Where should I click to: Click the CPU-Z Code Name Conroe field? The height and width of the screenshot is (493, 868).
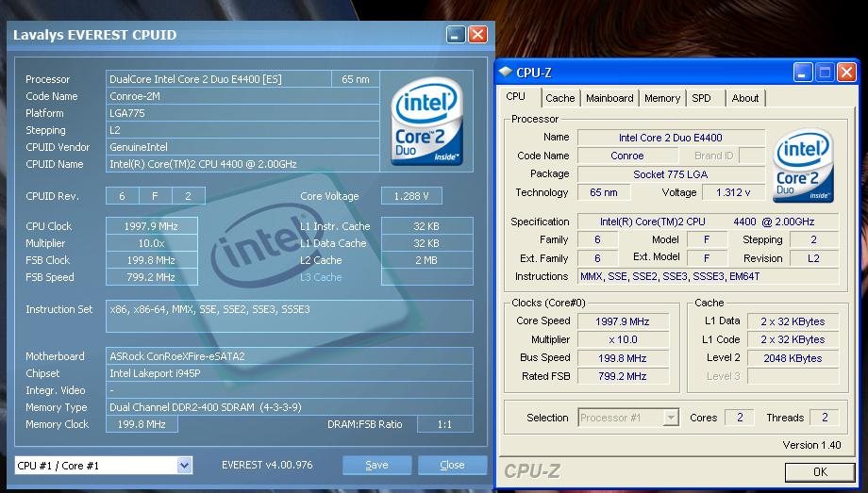627,156
